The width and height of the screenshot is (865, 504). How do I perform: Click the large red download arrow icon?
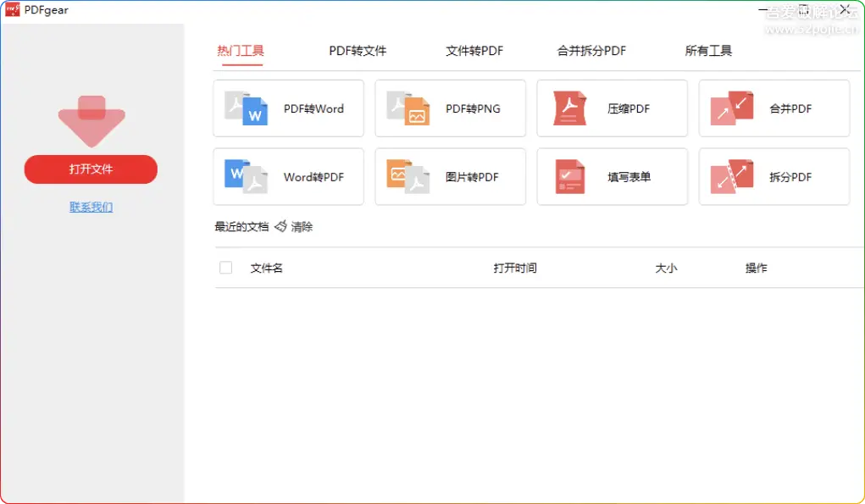[x=91, y=120]
